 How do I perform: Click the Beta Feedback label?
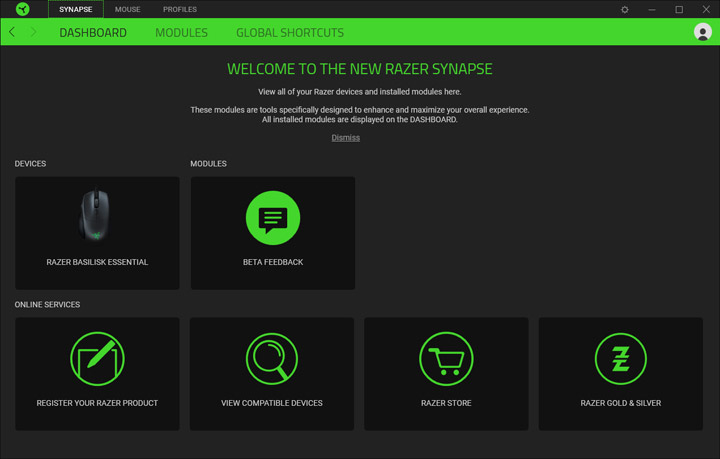(x=273, y=262)
